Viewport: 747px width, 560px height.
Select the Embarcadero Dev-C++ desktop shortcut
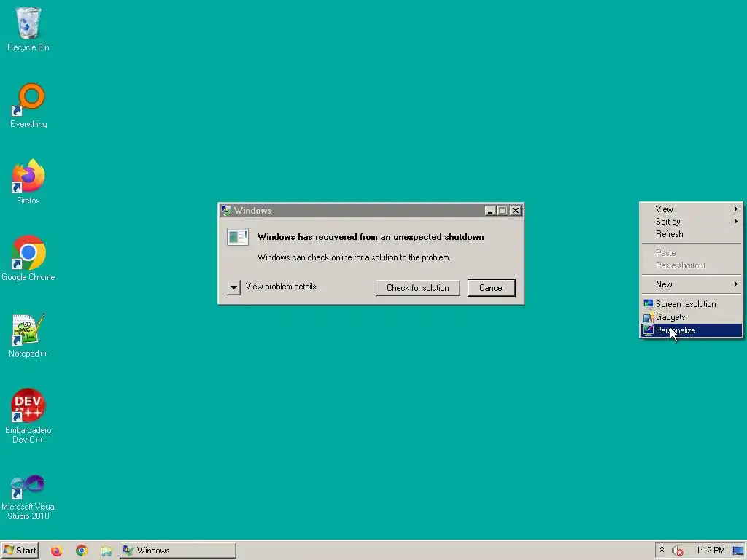click(28, 416)
